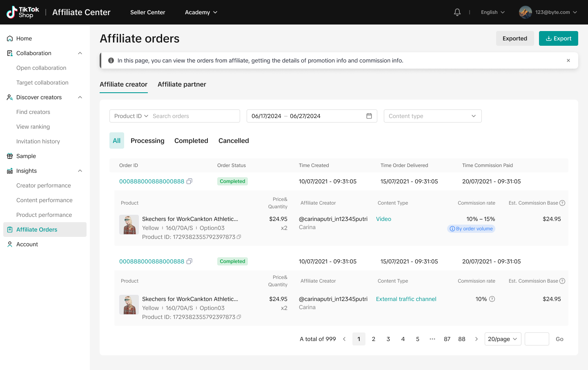The width and height of the screenshot is (588, 370).
Task: Collapse the Collaboration sidebar section
Action: [x=80, y=53]
